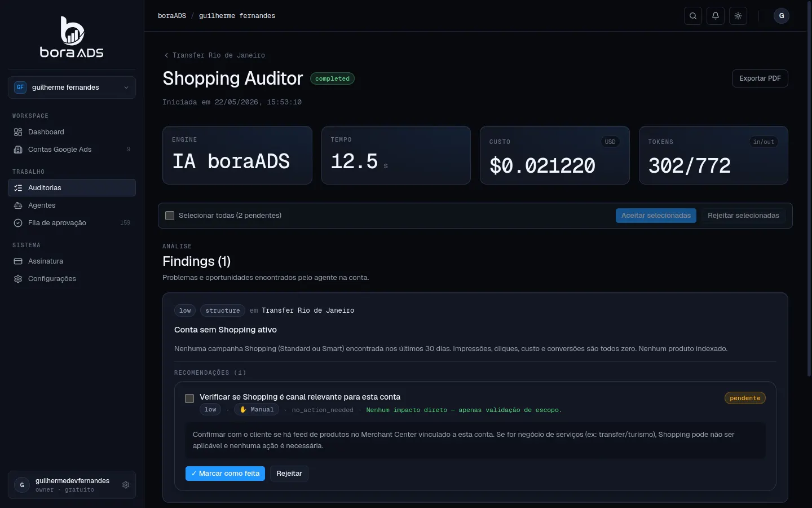The height and width of the screenshot is (508, 812).
Task: Click Aceitar selecionadas button
Action: coord(656,216)
